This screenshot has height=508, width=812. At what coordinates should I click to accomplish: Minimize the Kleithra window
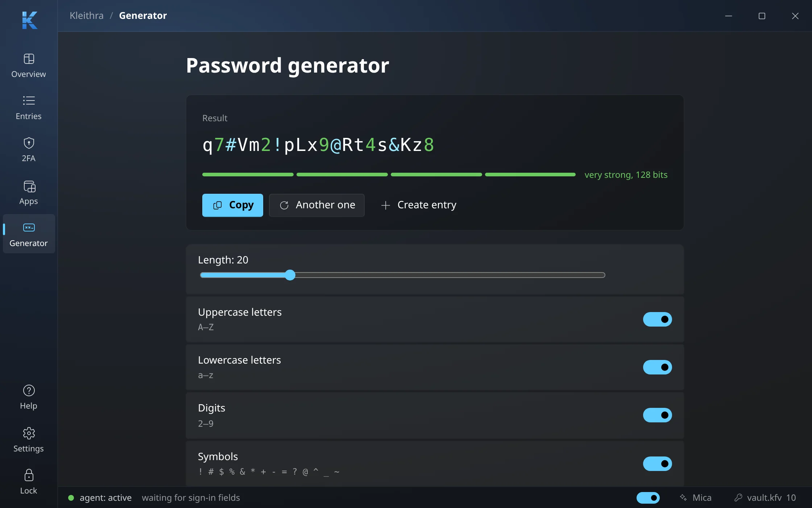coord(729,16)
